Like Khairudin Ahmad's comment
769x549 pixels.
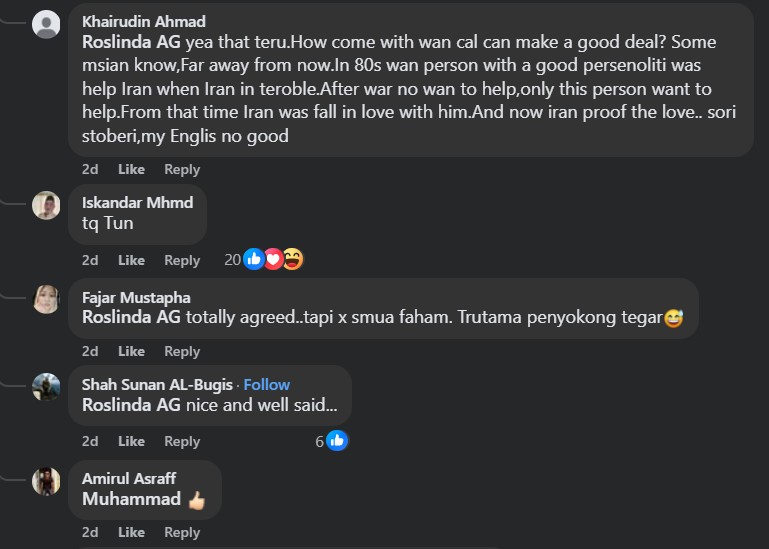click(x=131, y=170)
